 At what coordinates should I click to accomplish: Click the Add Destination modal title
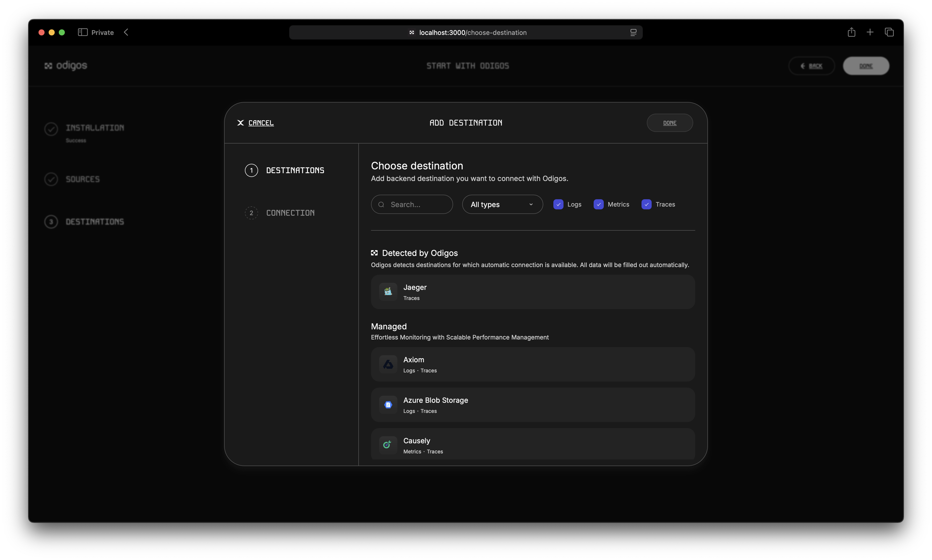point(465,123)
